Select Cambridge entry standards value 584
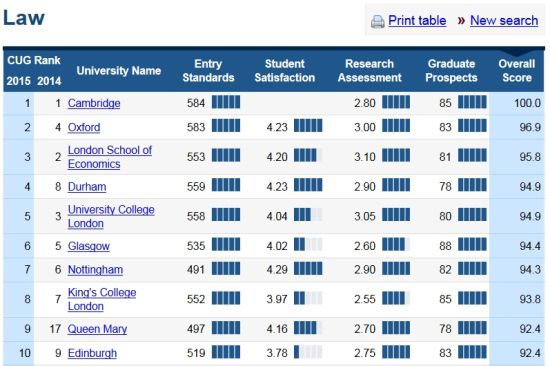 (196, 103)
